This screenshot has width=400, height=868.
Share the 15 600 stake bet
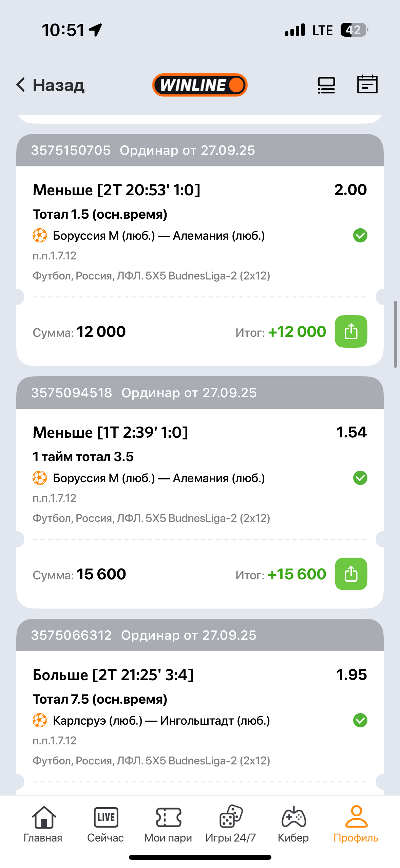coord(351,574)
